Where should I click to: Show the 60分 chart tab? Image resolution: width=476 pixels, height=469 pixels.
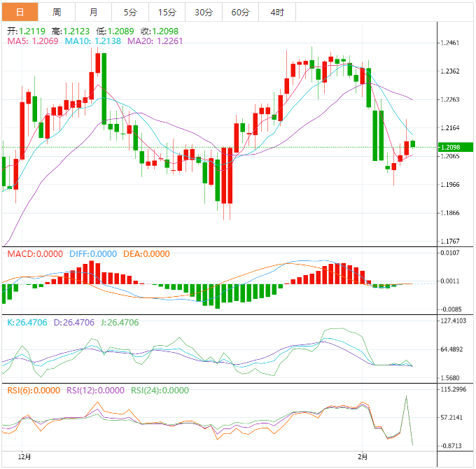click(240, 13)
